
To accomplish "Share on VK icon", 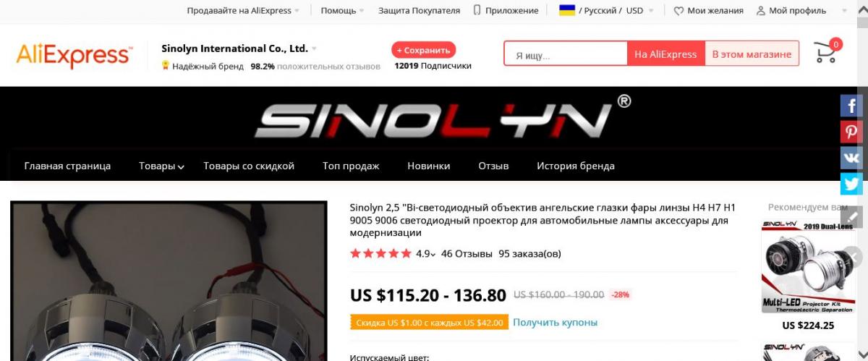I will (851, 158).
